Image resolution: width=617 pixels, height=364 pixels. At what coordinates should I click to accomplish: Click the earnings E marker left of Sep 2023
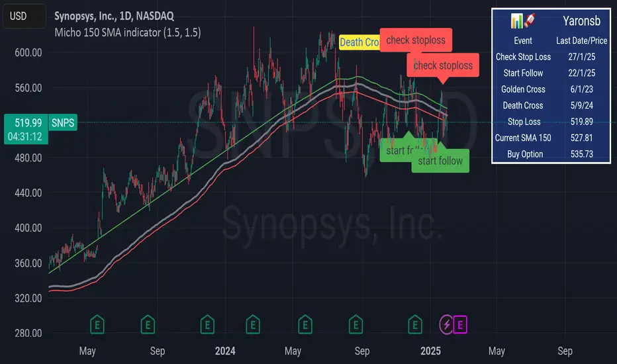[x=148, y=325]
